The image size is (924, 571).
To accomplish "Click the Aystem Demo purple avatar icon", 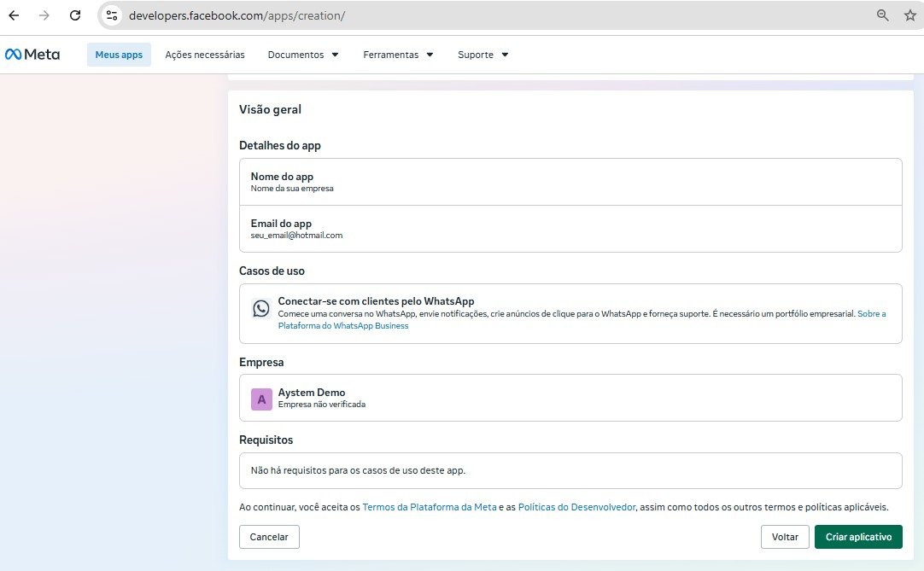I will point(261,399).
